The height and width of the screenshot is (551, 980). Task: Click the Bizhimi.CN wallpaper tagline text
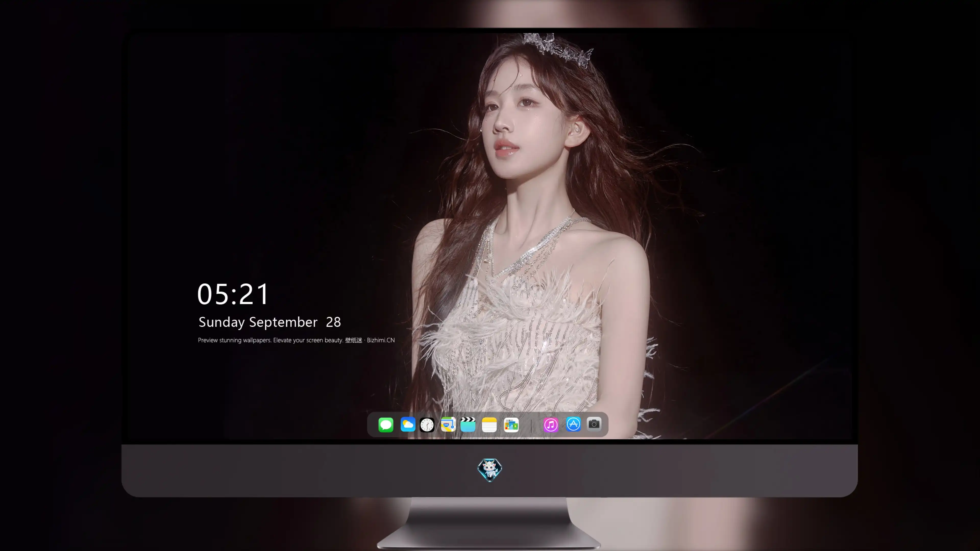pyautogui.click(x=296, y=340)
